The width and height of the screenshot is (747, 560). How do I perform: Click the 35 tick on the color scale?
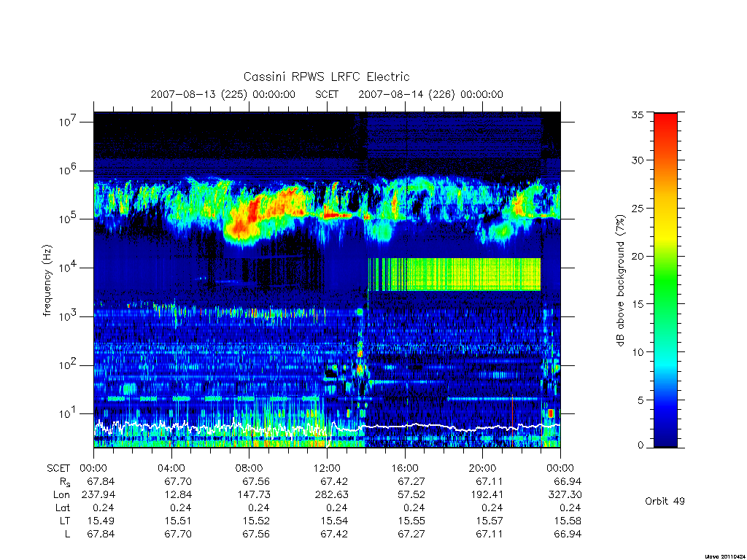tap(637, 114)
